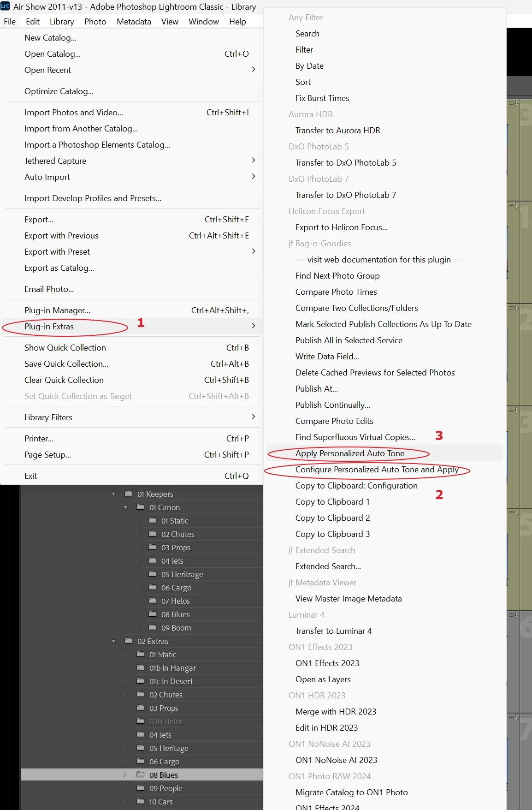Click the 10 Cars folder icon
Viewport: 532px width, 810px height.
click(141, 801)
